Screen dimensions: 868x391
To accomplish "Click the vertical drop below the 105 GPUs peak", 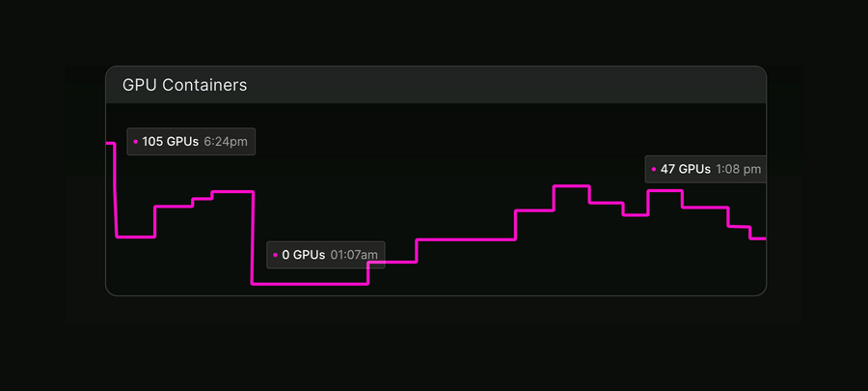I will 116,189.
